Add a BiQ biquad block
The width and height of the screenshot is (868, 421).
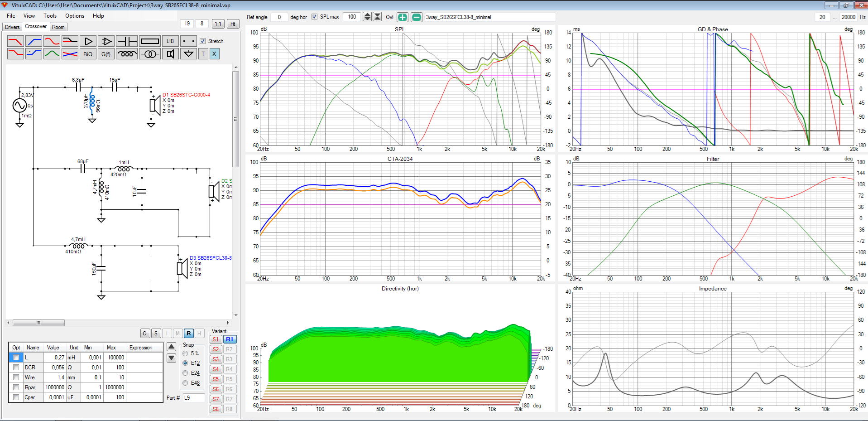tap(88, 54)
